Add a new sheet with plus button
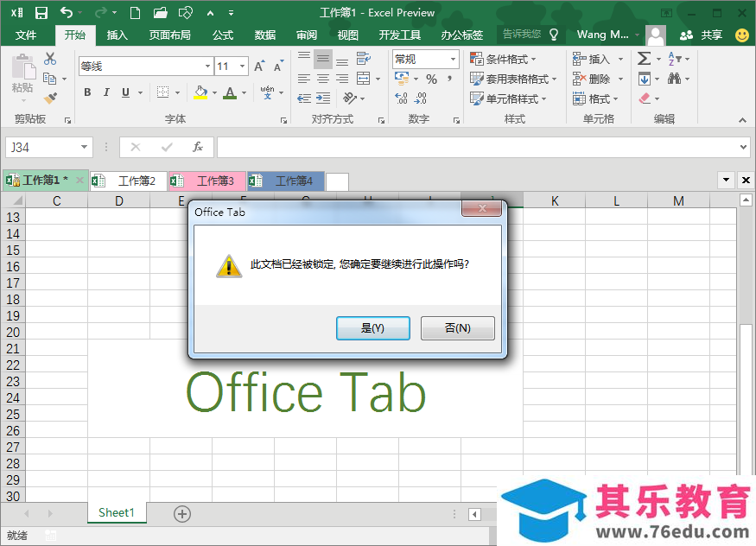756x546 pixels. [182, 514]
